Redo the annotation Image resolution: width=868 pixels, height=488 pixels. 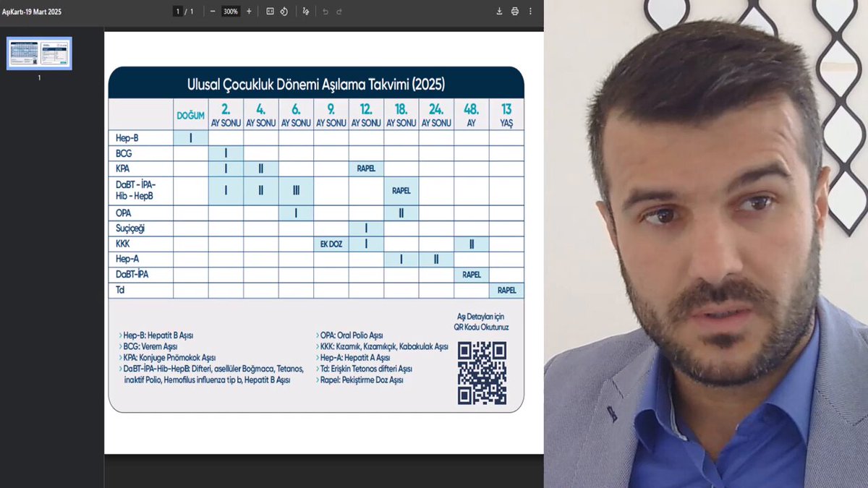(339, 12)
